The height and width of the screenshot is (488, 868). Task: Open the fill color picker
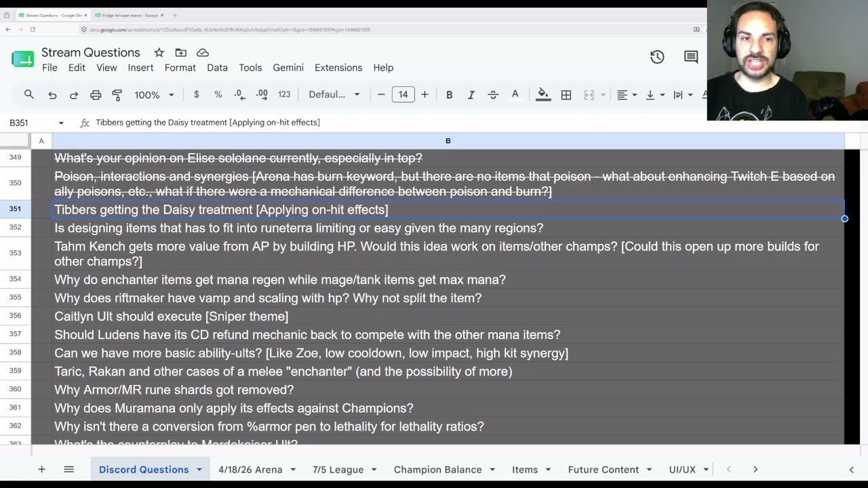(x=543, y=95)
